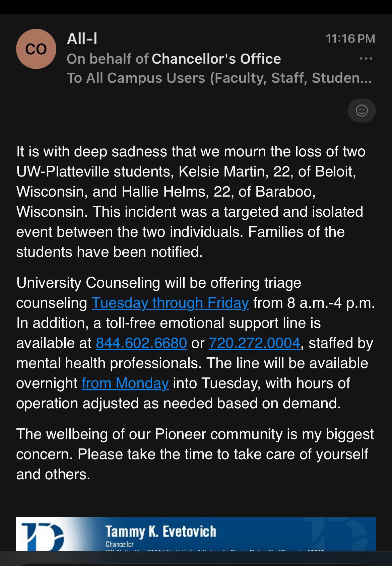Call the 844.602.6680 support number
This screenshot has height=566, width=392.
(141, 343)
